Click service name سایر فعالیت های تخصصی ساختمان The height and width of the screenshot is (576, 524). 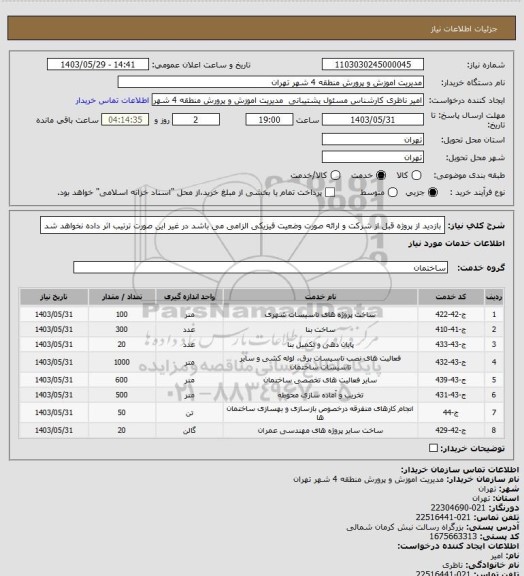pos(320,380)
